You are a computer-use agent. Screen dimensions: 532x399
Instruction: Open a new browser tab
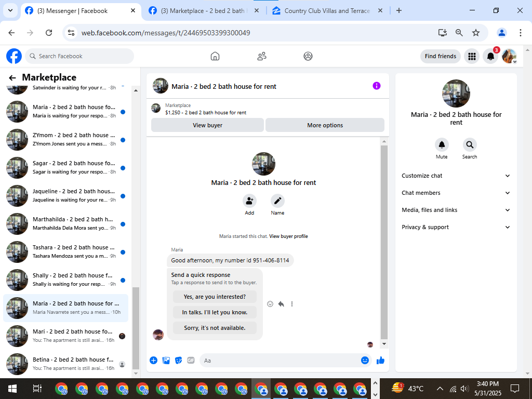[x=399, y=10]
